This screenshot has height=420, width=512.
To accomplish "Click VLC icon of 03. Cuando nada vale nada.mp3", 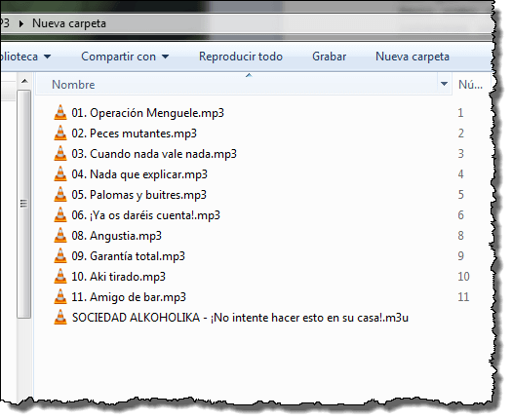I will pyautogui.click(x=60, y=154).
